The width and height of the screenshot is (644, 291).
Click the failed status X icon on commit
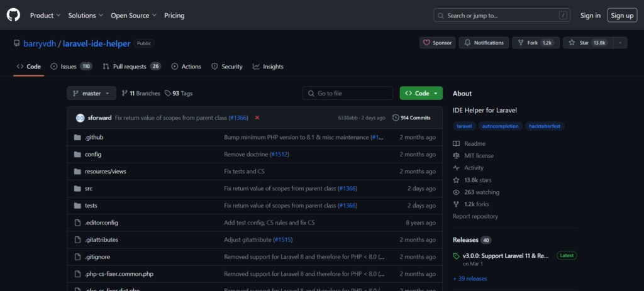257,118
